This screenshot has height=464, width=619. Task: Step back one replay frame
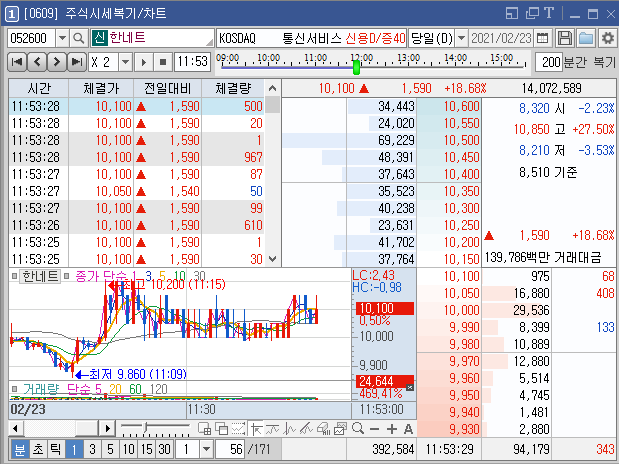pyautogui.click(x=38, y=62)
